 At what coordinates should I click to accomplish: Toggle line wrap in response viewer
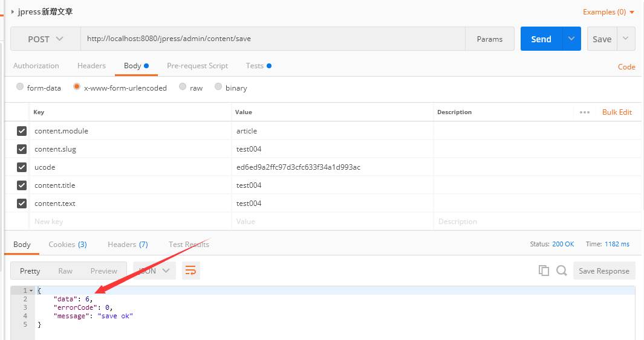pyautogui.click(x=191, y=271)
